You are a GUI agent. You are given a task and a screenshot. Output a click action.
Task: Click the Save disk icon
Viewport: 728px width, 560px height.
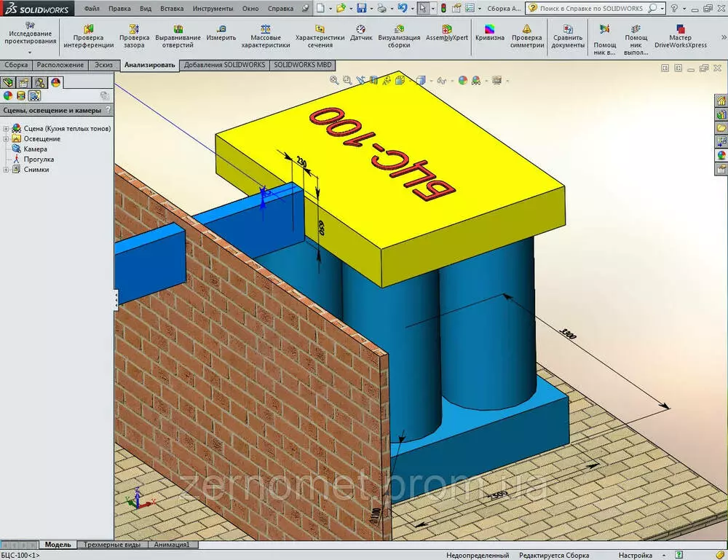[x=362, y=8]
